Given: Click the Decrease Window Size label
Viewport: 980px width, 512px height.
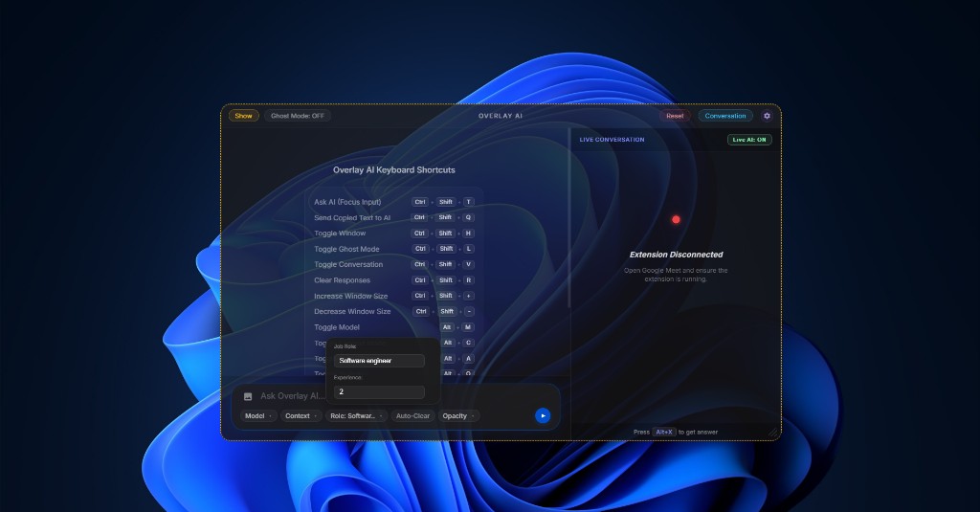Looking at the screenshot, I should click(x=352, y=311).
